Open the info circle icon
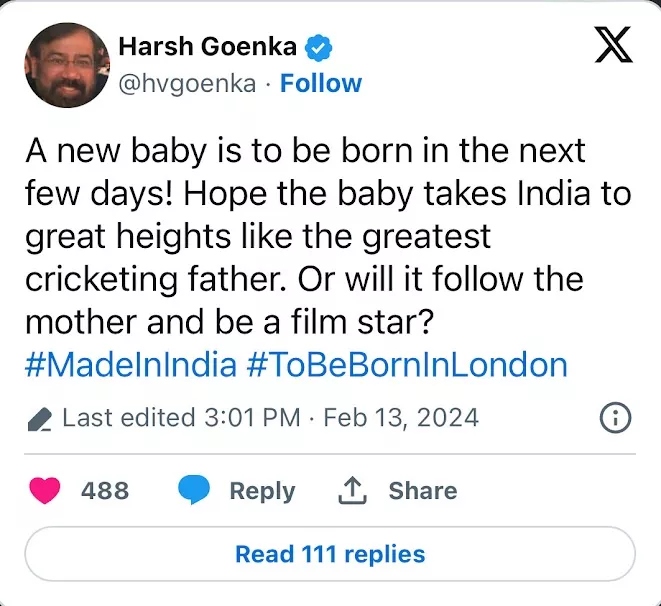 (615, 417)
